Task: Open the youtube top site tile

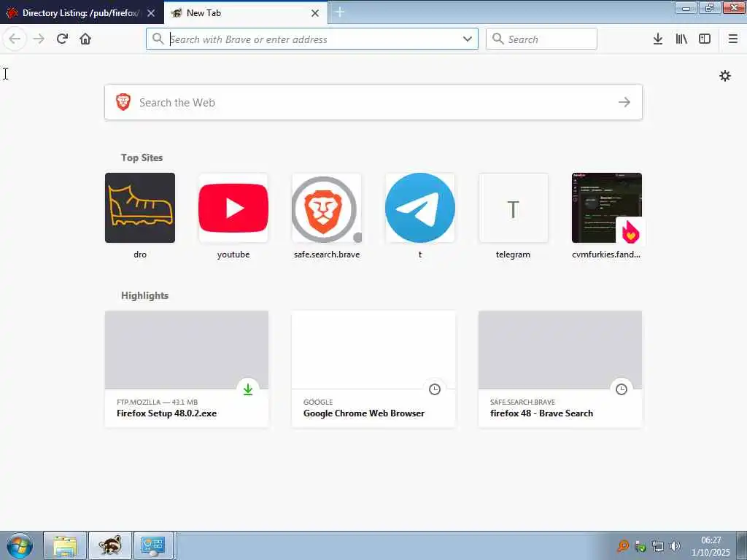Action: coord(233,208)
